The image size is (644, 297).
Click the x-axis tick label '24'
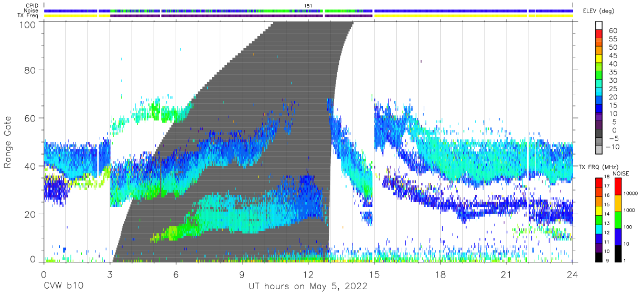(x=573, y=274)
